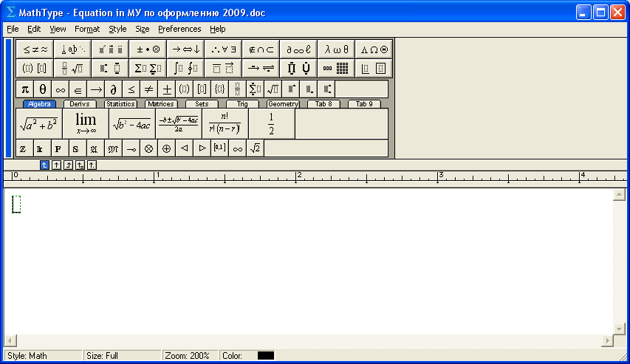Open the lowercase Greek letters palette
630x364 pixels.
point(336,49)
